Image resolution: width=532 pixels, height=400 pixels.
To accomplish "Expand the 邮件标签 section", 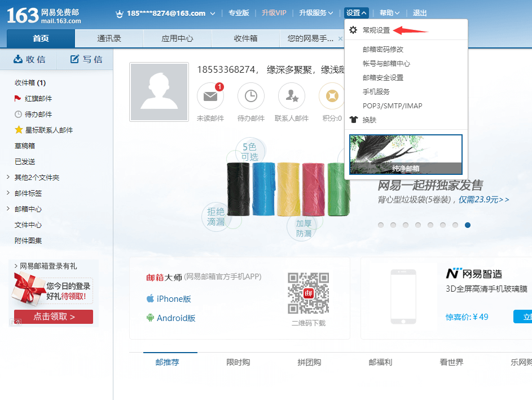I will 8,194.
